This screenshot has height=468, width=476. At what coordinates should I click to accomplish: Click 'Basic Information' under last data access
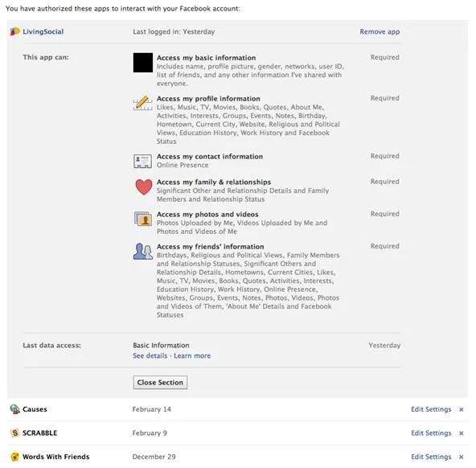pos(161,346)
